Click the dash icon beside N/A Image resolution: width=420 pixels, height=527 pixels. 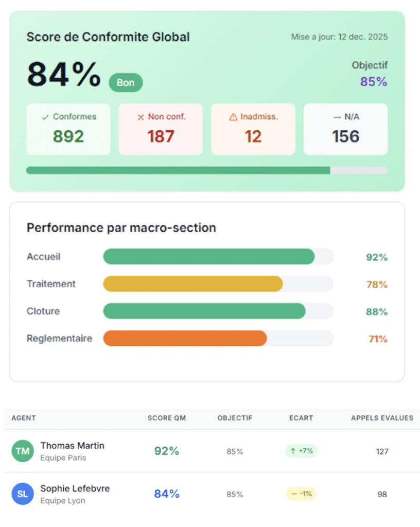click(x=337, y=117)
